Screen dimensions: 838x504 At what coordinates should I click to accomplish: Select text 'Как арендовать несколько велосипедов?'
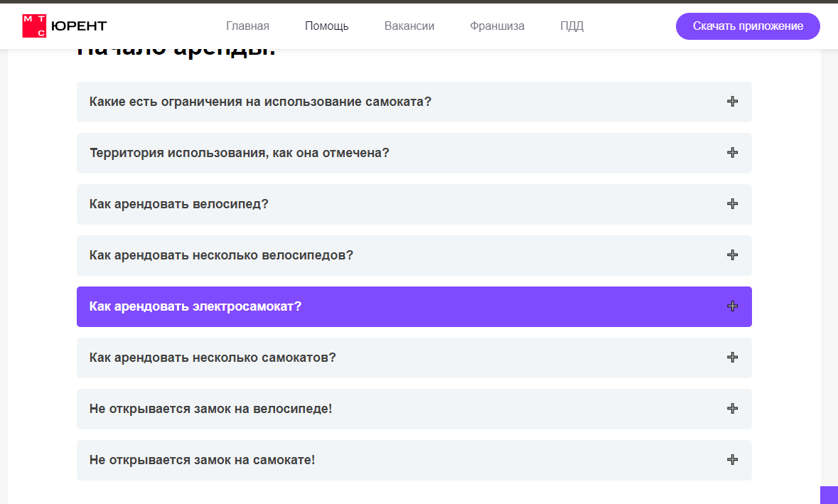[x=221, y=255]
